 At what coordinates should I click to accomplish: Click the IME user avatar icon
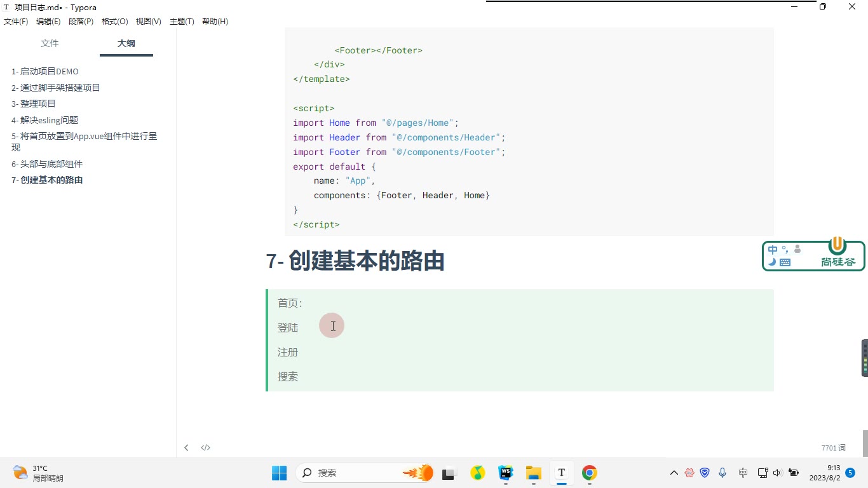pyautogui.click(x=797, y=250)
